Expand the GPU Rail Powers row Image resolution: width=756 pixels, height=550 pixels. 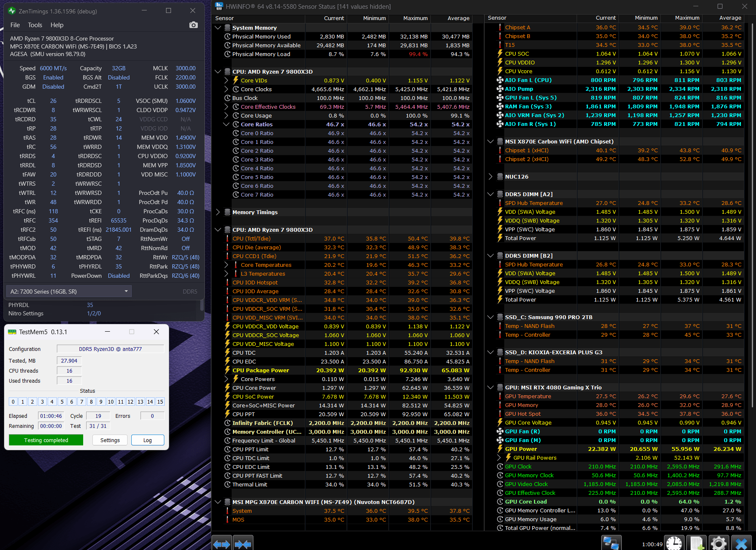click(x=499, y=458)
